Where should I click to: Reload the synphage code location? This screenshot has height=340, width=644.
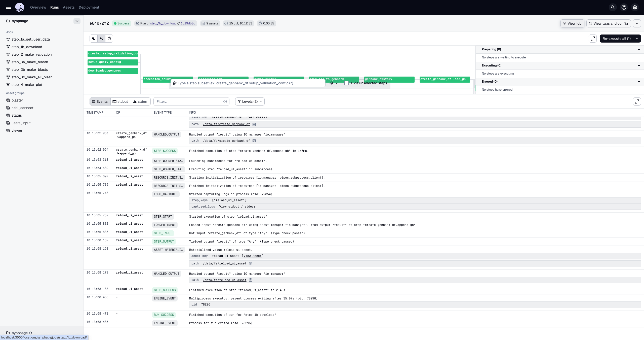click(31, 333)
